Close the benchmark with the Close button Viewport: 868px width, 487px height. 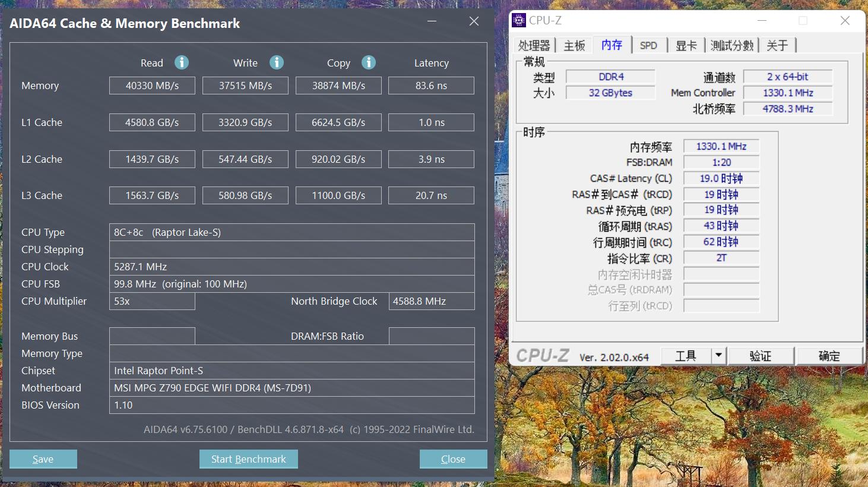click(x=453, y=458)
